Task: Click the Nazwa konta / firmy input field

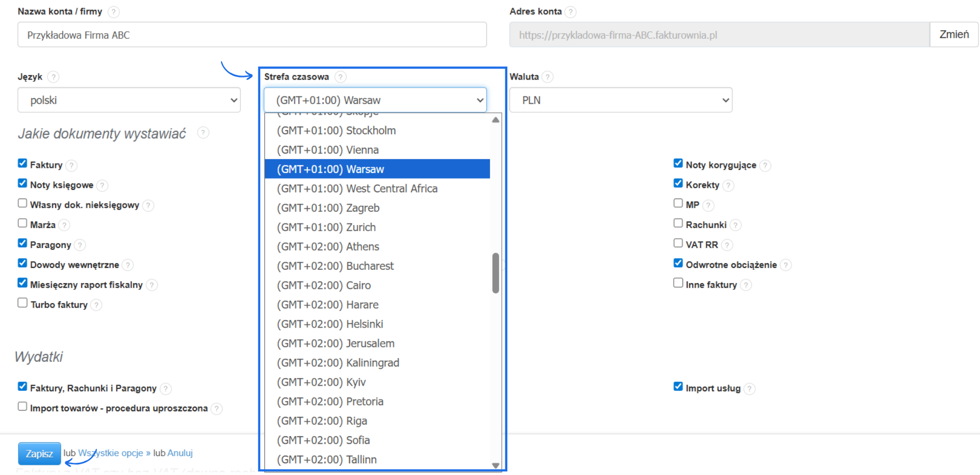Action: click(x=252, y=35)
